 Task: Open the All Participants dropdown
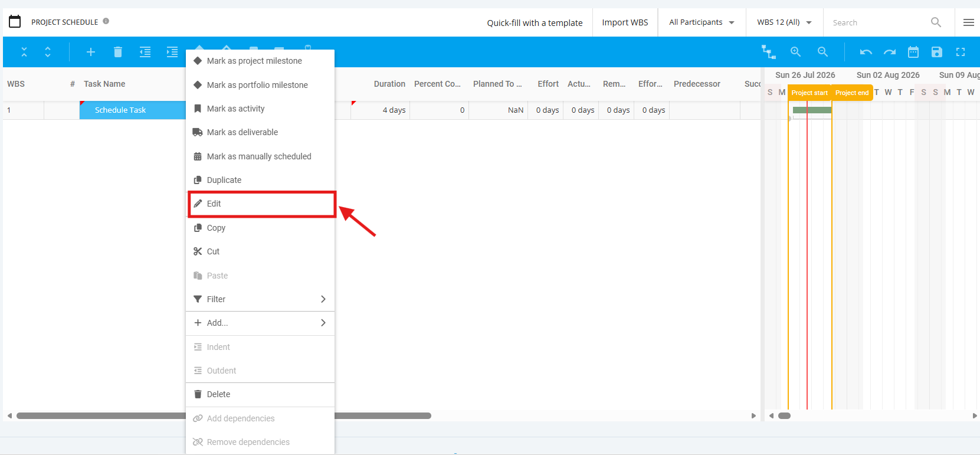(702, 22)
